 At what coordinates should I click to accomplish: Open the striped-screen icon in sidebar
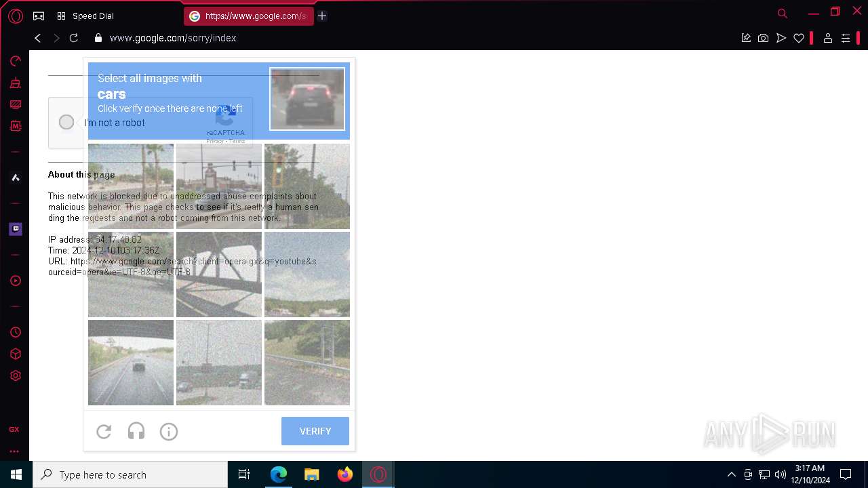coord(15,104)
